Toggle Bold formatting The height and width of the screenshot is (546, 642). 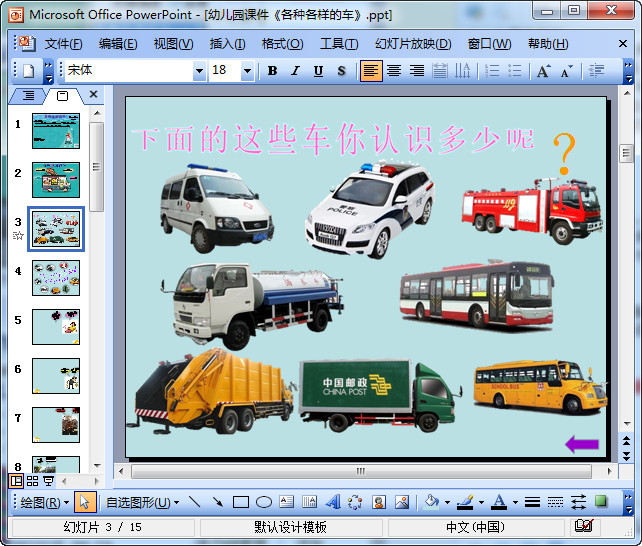pyautogui.click(x=272, y=71)
